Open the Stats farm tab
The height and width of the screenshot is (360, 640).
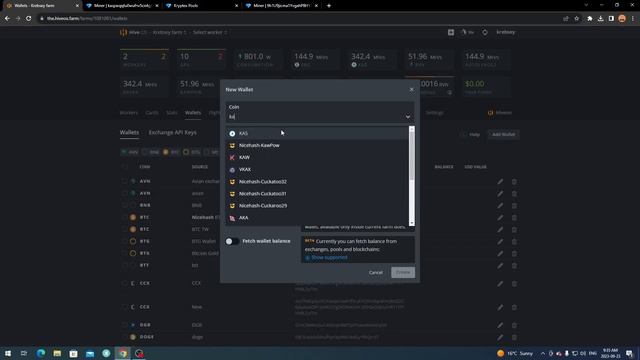[x=172, y=113]
